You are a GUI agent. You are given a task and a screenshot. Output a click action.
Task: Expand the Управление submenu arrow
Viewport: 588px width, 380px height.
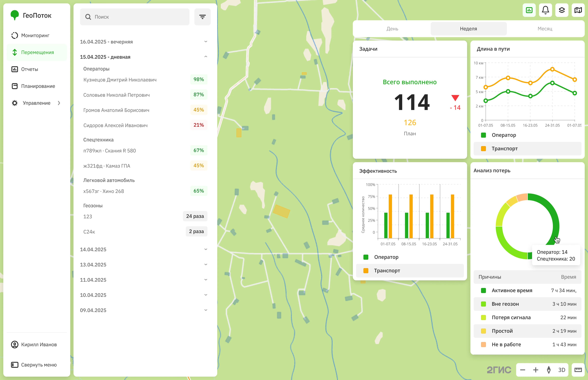59,103
